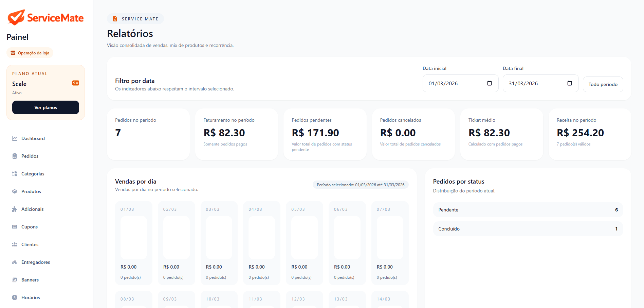
Task: Click the Pedidos clipboard icon
Action: tap(15, 156)
